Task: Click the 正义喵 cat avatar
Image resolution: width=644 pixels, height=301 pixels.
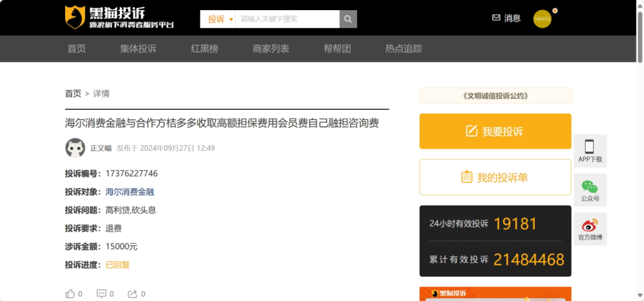Action: (75, 148)
